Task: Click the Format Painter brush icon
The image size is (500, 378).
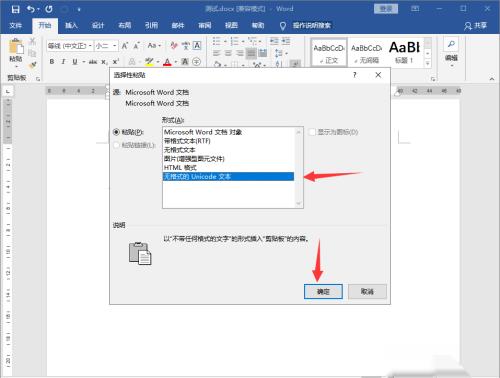Action: click(32, 65)
